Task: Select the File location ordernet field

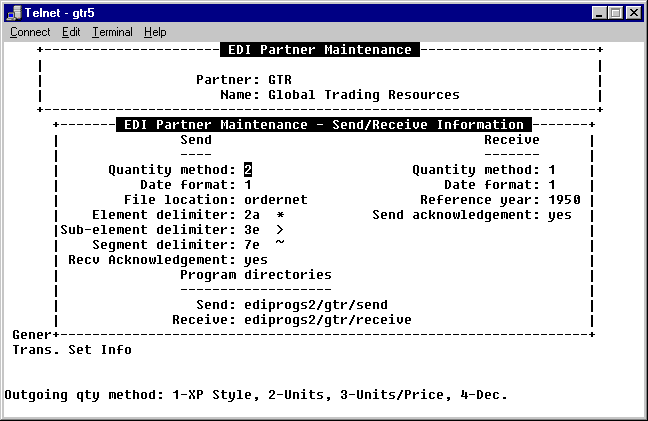Action: (x=276, y=200)
